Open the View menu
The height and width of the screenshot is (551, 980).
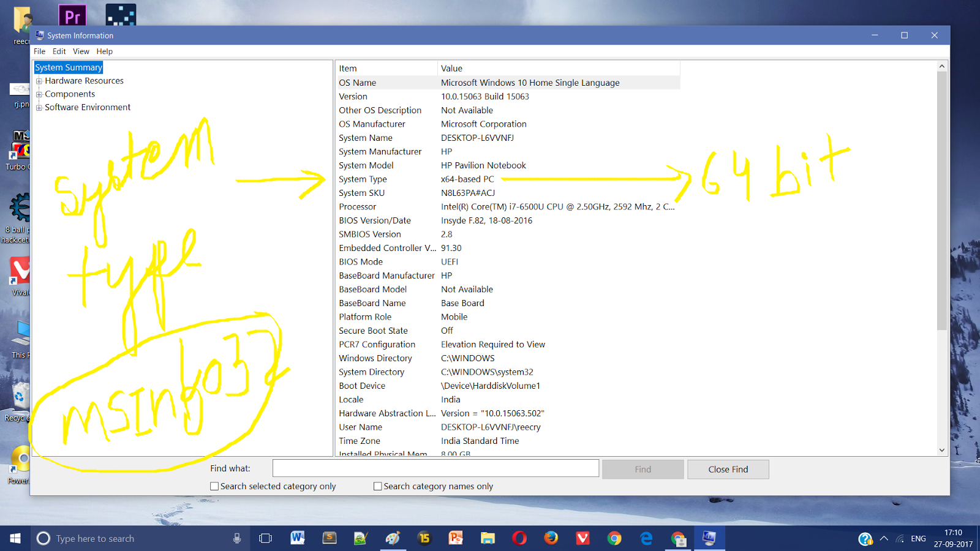81,51
